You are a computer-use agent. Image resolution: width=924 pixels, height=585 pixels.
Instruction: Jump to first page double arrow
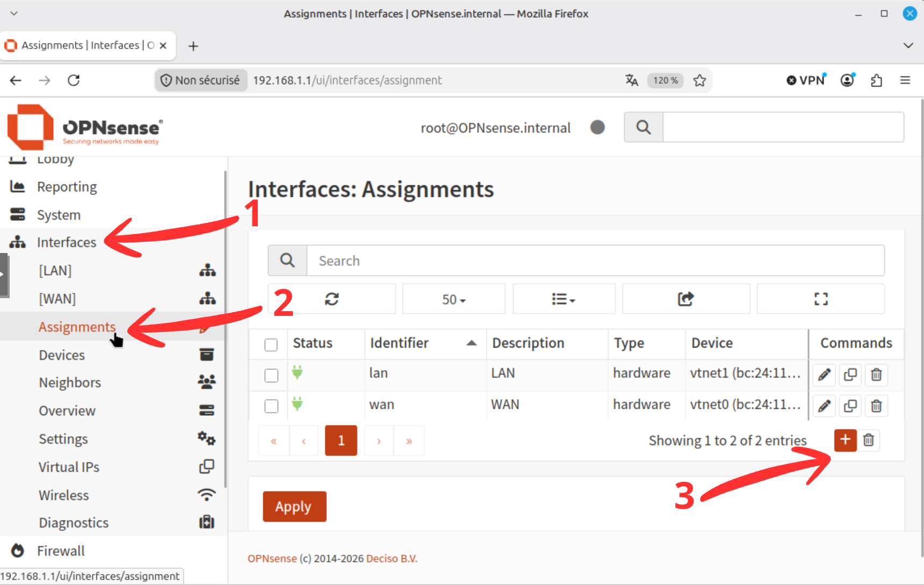(x=273, y=440)
